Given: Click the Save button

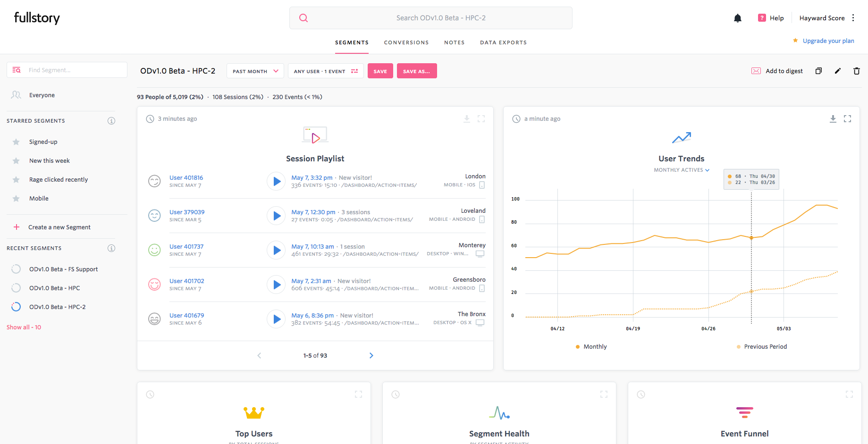Looking at the screenshot, I should pos(380,71).
